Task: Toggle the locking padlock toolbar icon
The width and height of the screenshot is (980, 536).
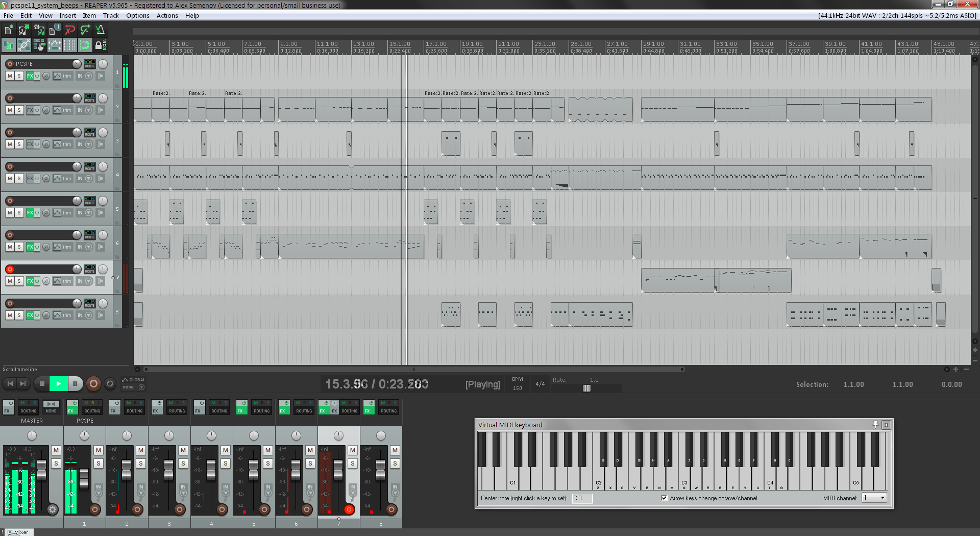Action: (x=101, y=45)
